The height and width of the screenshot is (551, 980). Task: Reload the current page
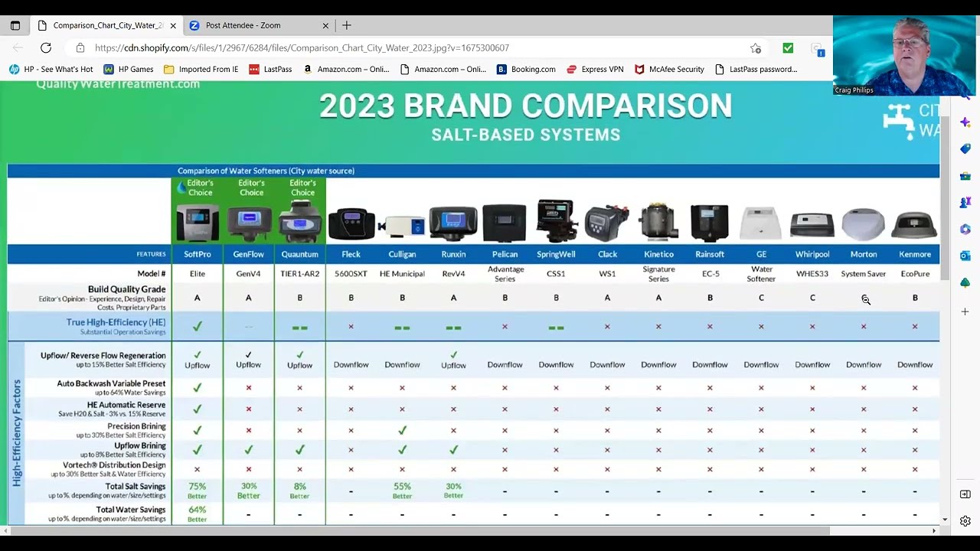(x=46, y=47)
